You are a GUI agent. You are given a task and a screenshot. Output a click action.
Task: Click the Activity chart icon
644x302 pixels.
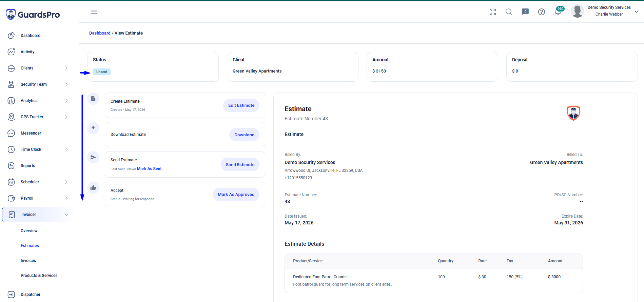[11, 52]
